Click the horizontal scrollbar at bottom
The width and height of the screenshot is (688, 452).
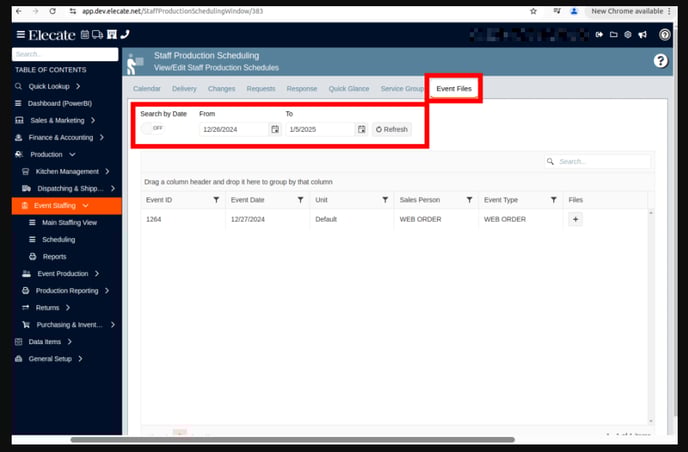(x=290, y=440)
